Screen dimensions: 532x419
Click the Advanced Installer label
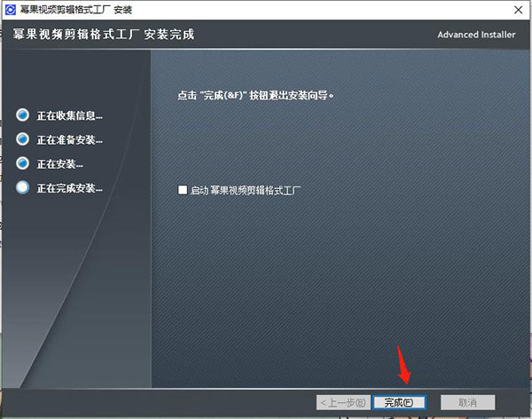476,35
